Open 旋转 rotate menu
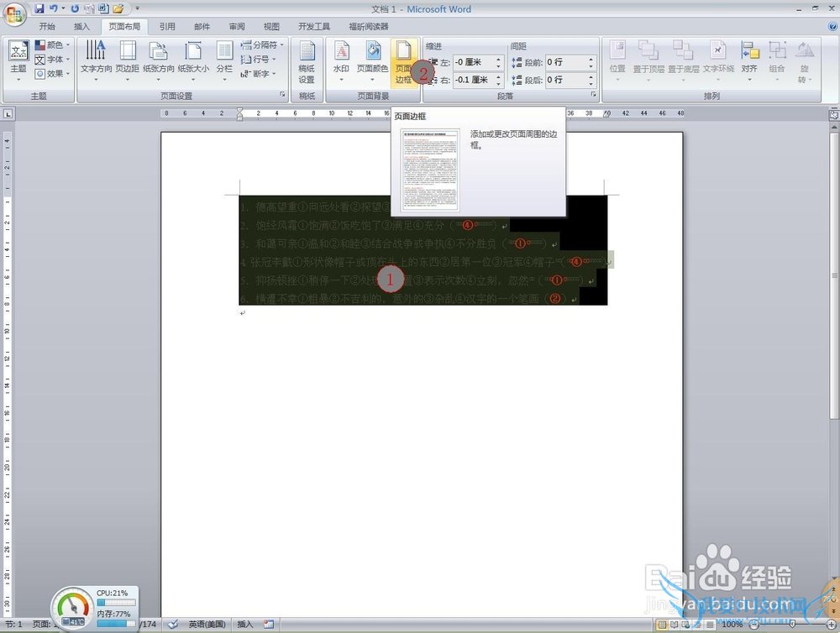This screenshot has height=633, width=840. [804, 63]
